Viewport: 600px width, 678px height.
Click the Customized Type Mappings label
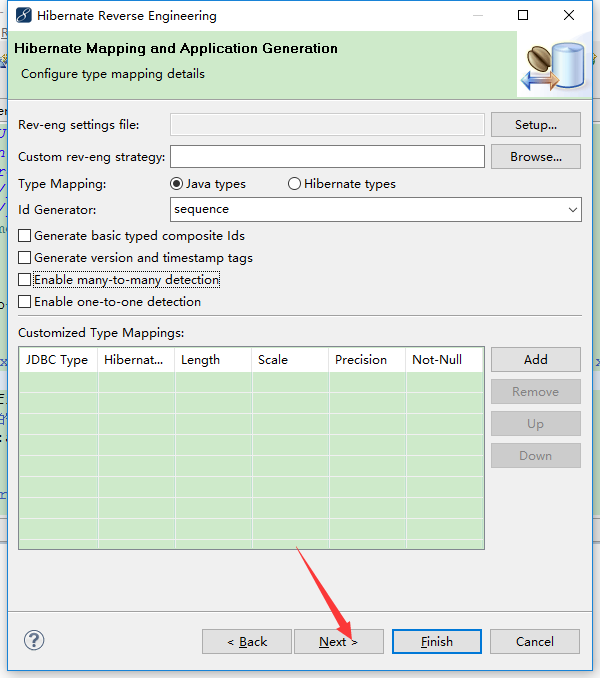(101, 333)
